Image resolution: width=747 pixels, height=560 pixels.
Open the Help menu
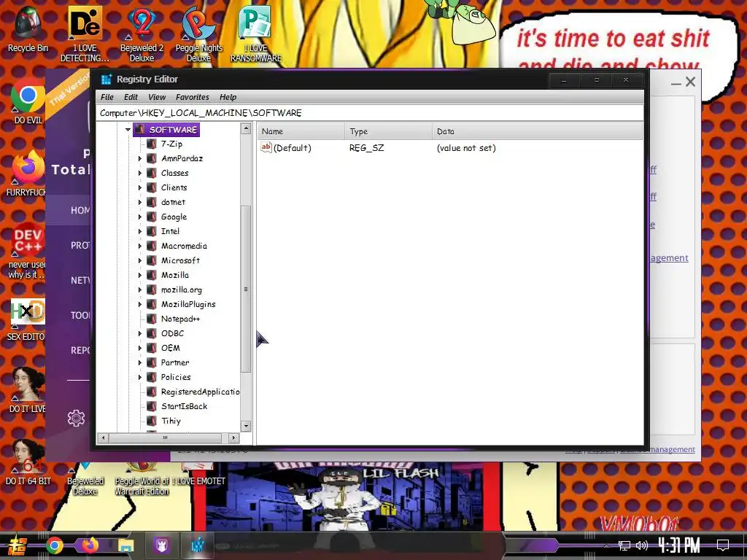coord(228,97)
